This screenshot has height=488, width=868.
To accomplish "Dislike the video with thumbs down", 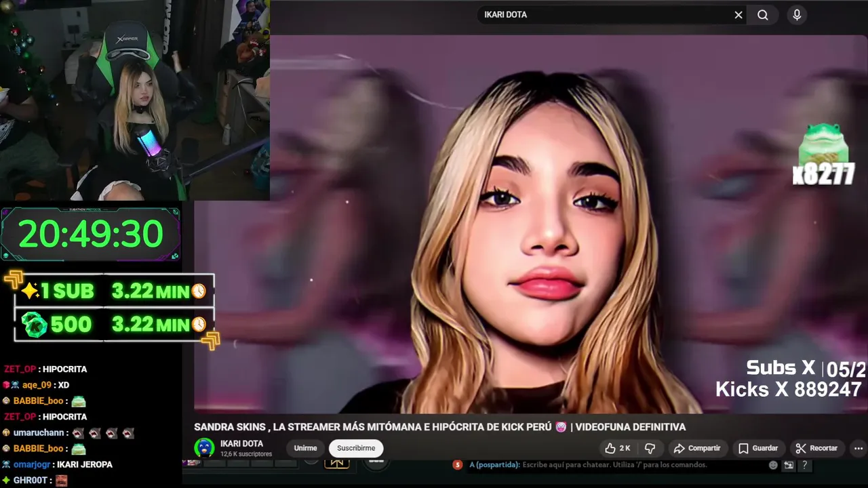I will tap(650, 448).
